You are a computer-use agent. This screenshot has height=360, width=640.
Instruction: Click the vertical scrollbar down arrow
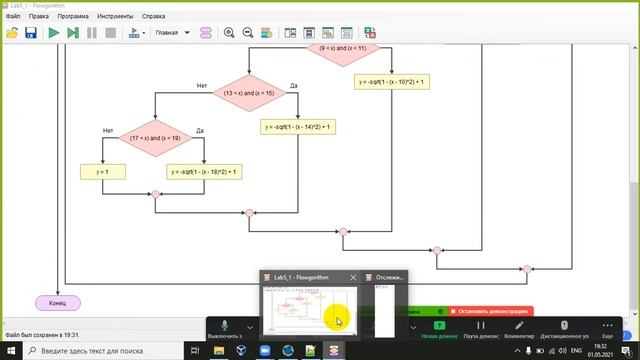click(x=635, y=313)
